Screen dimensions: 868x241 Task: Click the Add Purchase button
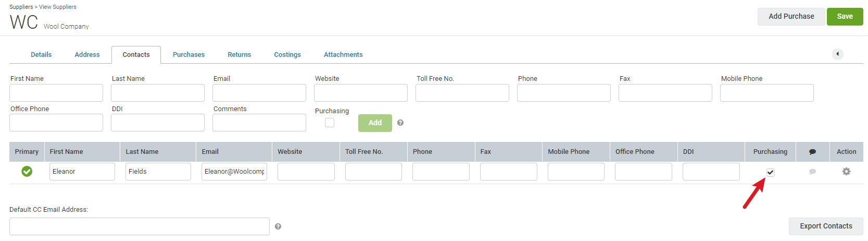click(x=791, y=17)
